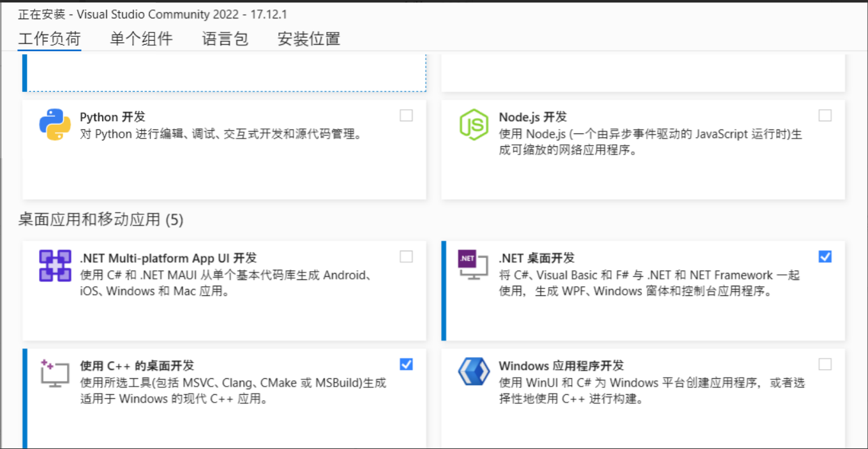Viewport: 868px width, 449px height.
Task: Click the description starting '使用 Node.js (一个由异步事件驱动'
Action: pos(650,142)
